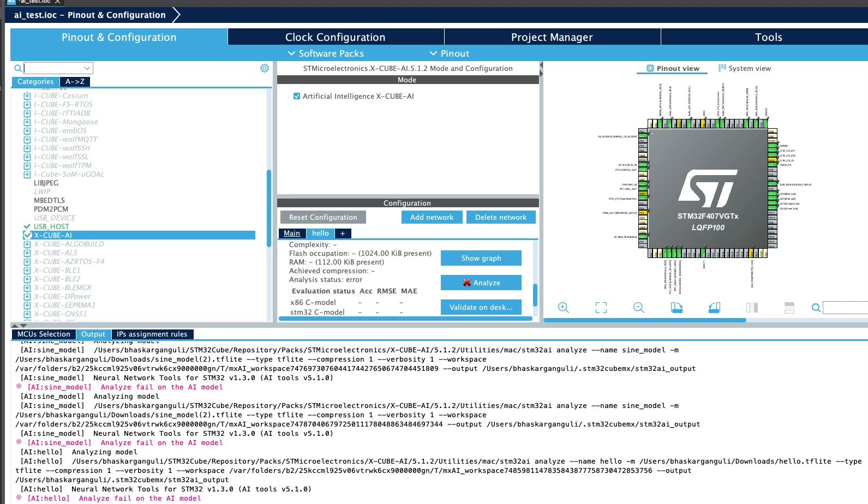Viewport: 868px width, 504px height.
Task: Toggle the X-CUBE-AI tree entry checkmark
Action: (27, 235)
